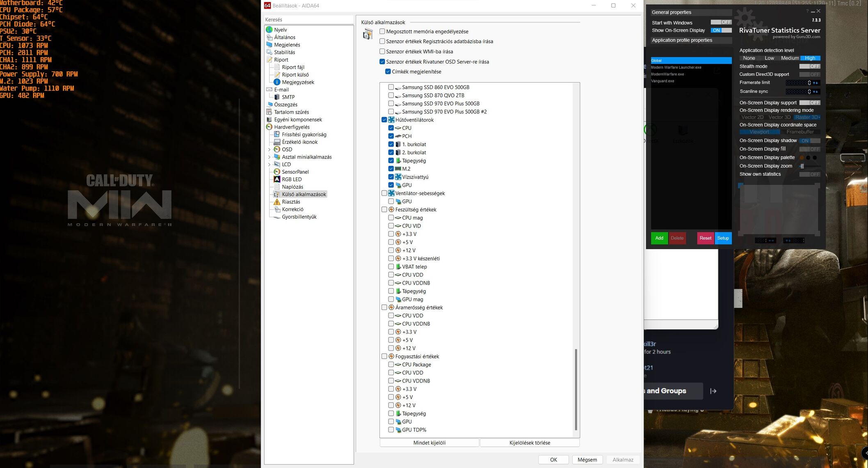Viewport: 868px width, 468px height.
Task: Check the Ventilátor-sebességek group checkbox
Action: [384, 193]
